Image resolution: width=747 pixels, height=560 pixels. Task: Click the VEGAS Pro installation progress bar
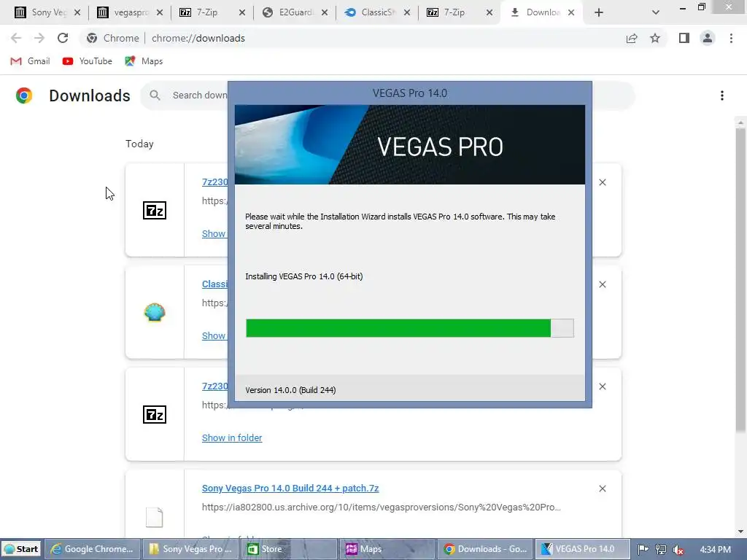coord(410,328)
